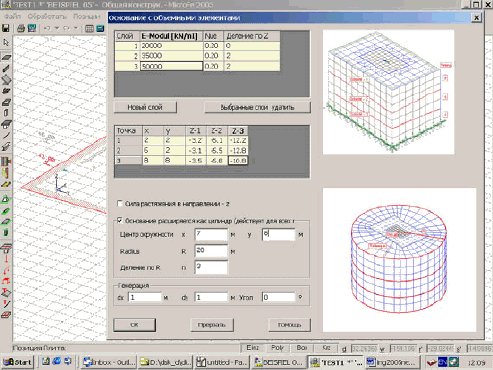This screenshot has height=370, width=493.
Task: Toggle the Einz mode in status bar
Action: click(252, 348)
